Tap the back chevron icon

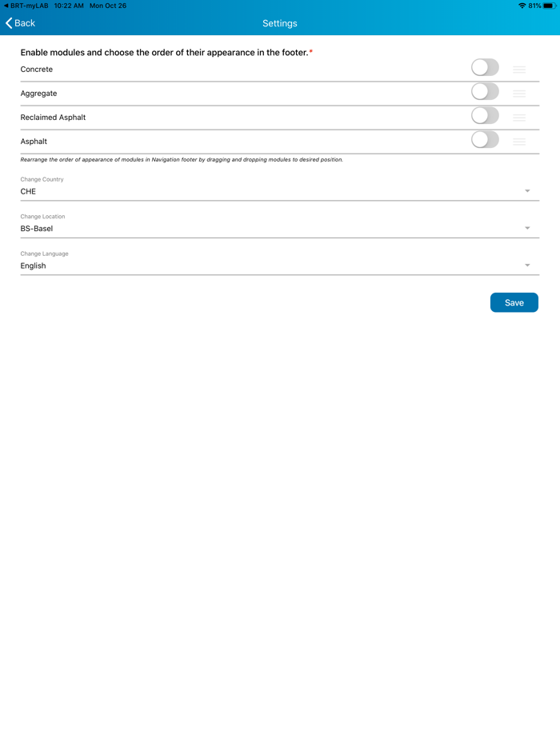click(9, 23)
